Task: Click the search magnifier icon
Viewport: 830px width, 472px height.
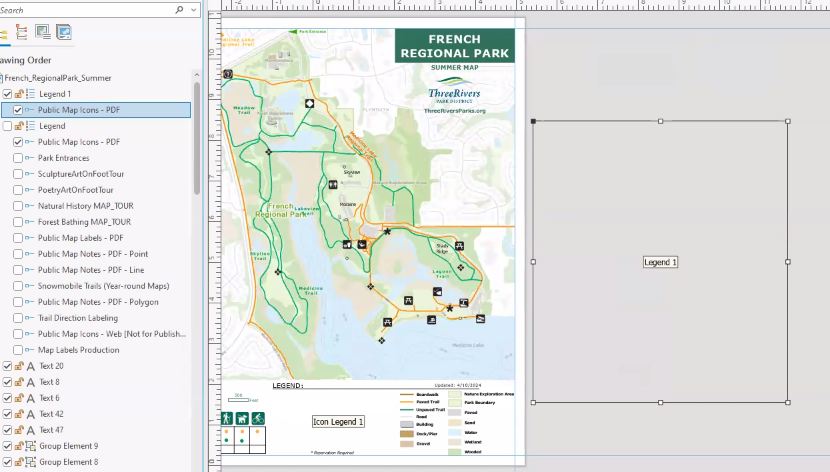Action: [180, 9]
